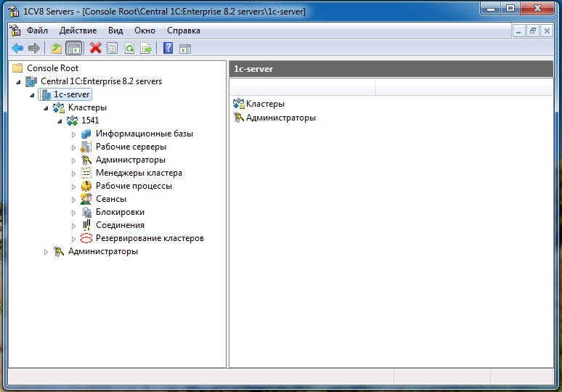Select Соединения in the console tree
Screen dimensions: 562x392
(120, 225)
